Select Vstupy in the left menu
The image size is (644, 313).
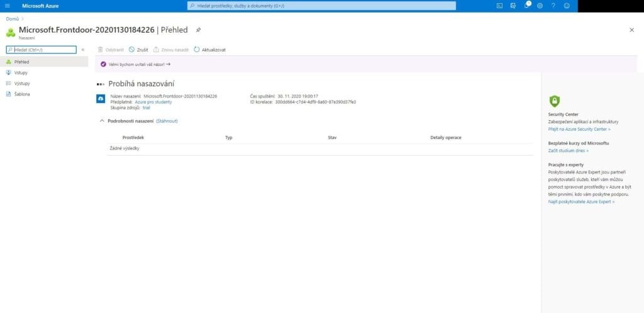click(21, 73)
